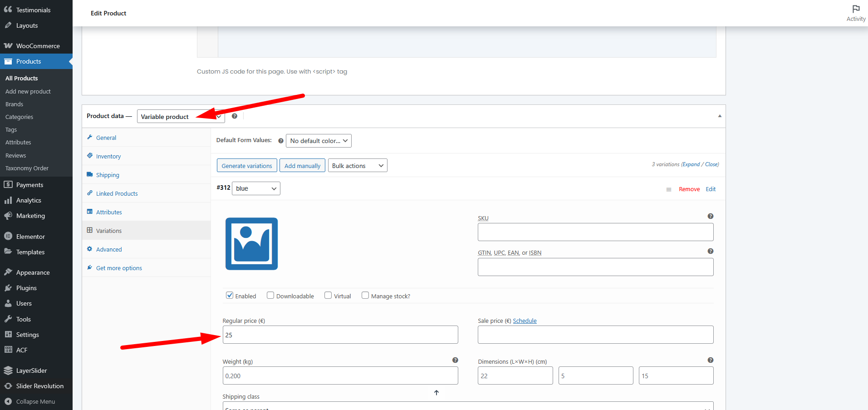Click the Generate variations button
The image size is (868, 410).
(247, 166)
